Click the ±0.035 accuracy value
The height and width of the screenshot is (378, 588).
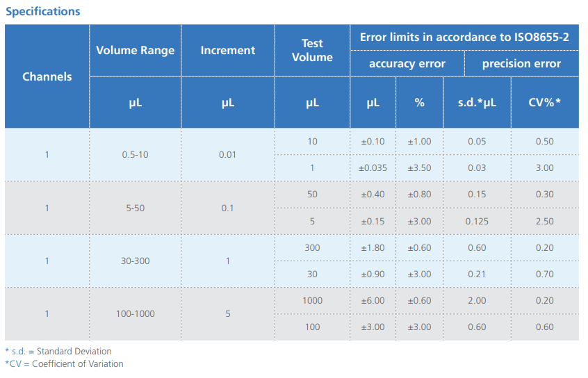tap(373, 168)
